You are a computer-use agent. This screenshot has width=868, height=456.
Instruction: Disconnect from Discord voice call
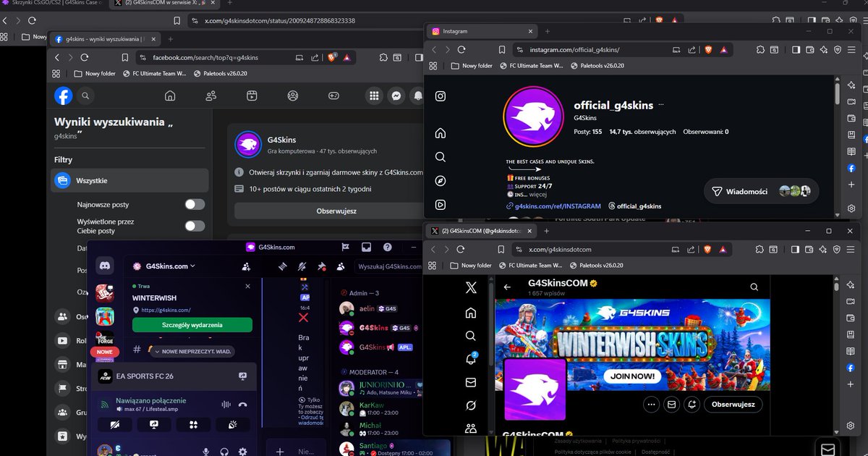coord(243,405)
